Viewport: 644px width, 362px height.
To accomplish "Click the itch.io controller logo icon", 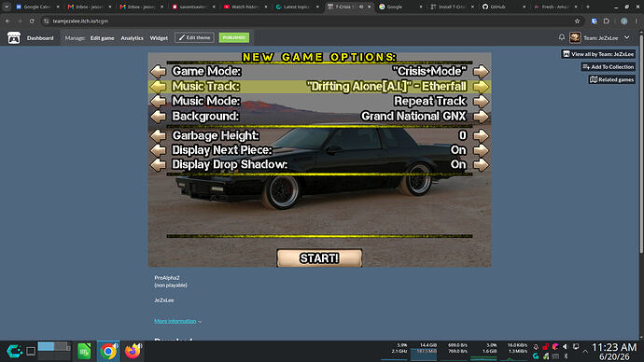I will click(14, 37).
